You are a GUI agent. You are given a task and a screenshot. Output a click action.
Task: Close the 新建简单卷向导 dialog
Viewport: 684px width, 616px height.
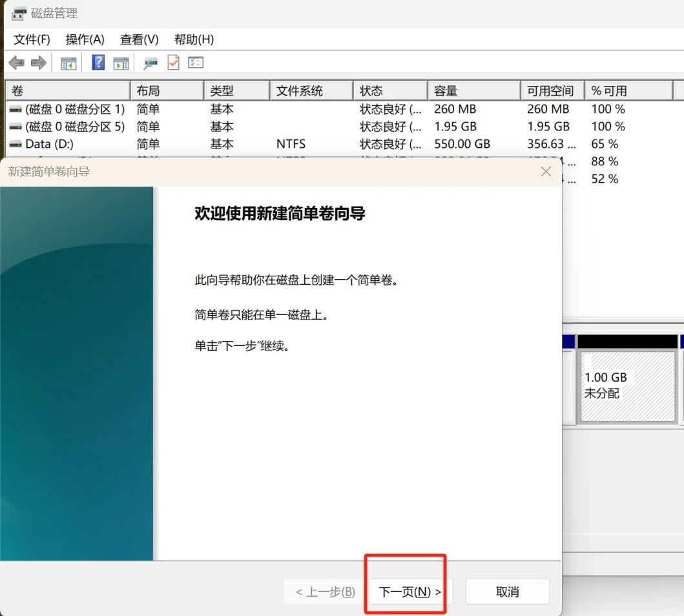pos(546,171)
